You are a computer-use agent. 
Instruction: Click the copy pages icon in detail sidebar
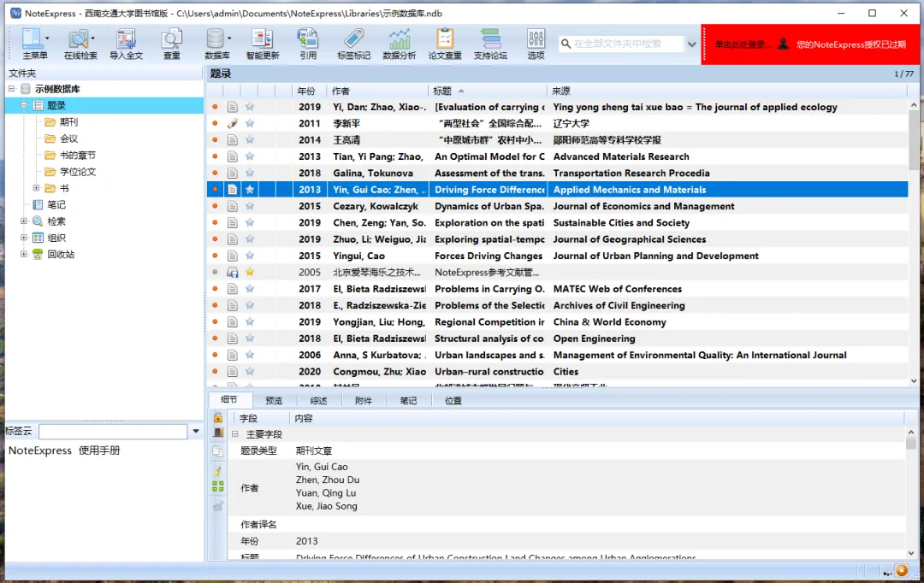[x=218, y=451]
